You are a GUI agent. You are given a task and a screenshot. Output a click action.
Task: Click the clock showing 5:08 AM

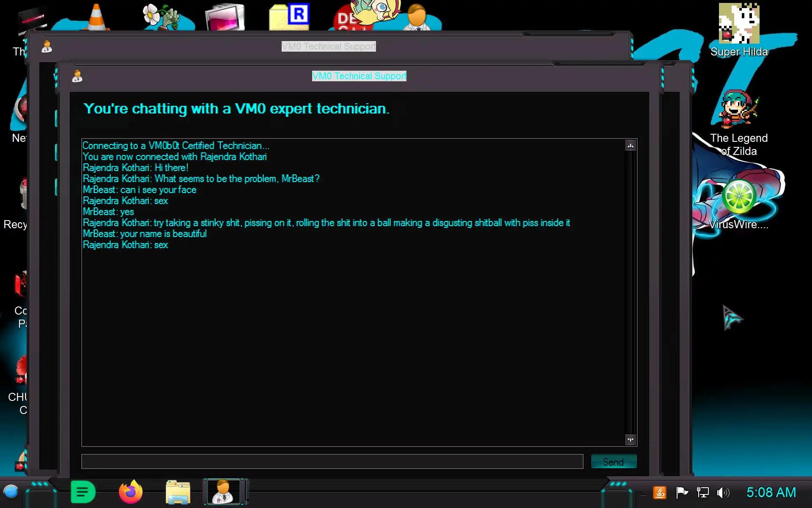771,492
